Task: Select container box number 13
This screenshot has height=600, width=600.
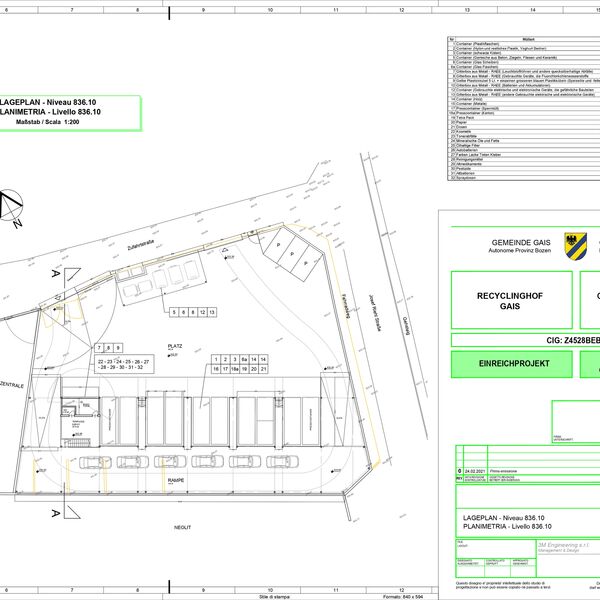Action: 212,312
